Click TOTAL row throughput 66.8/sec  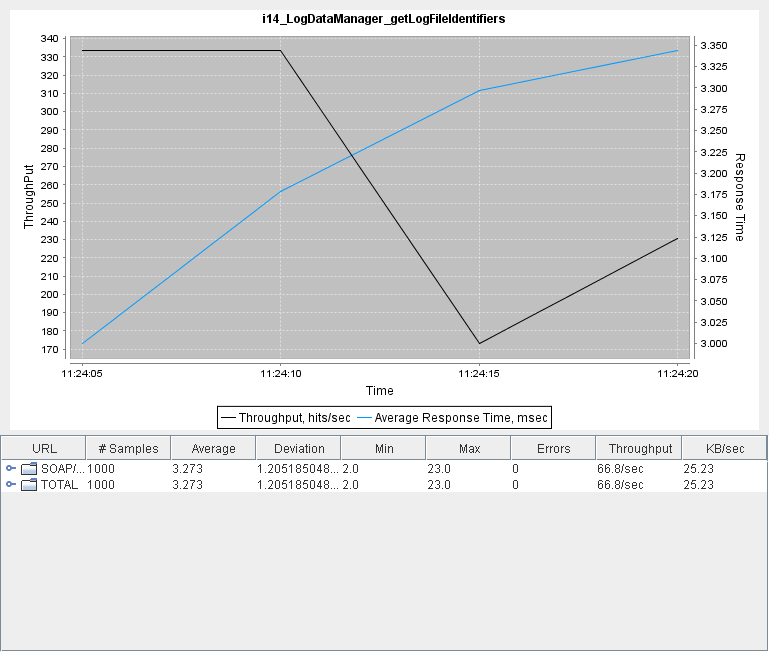click(620, 485)
